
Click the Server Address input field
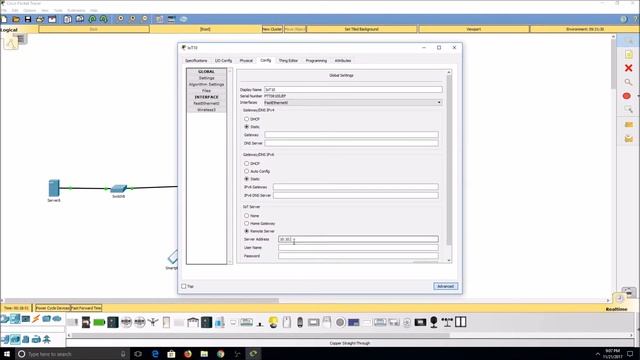coord(358,239)
